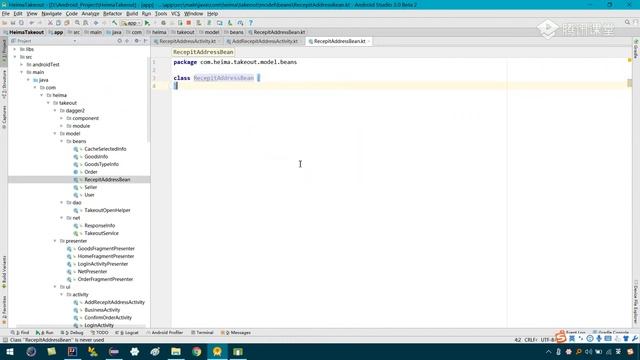This screenshot has height=360, width=640.
Task: Click the Search Everywhere magnifier at top right
Action: click(x=627, y=22)
